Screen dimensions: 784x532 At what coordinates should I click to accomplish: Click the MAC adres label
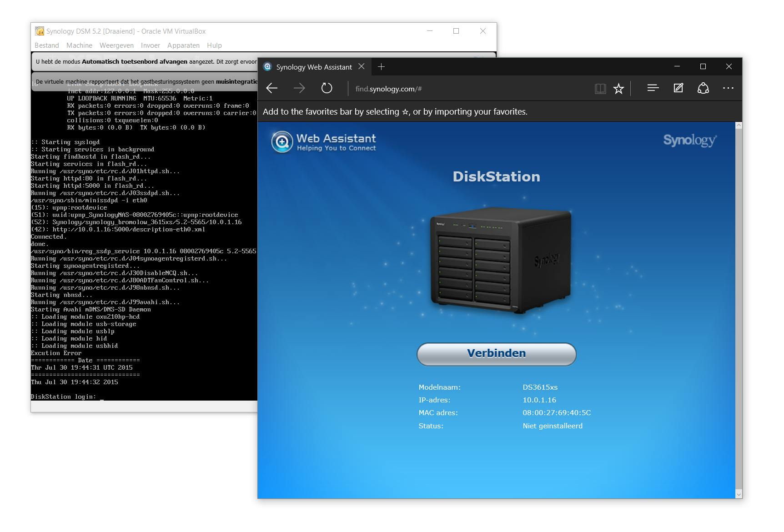(x=438, y=413)
